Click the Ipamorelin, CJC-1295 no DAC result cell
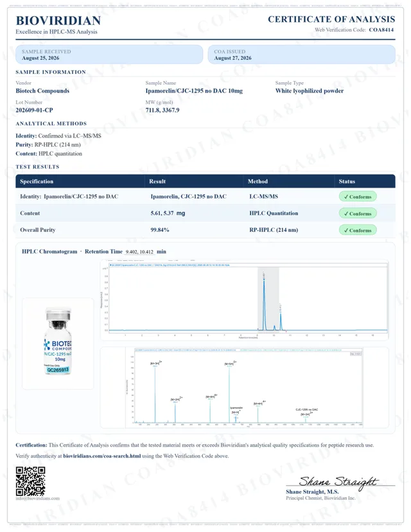This screenshot has width=411, height=532. pyautogui.click(x=189, y=197)
